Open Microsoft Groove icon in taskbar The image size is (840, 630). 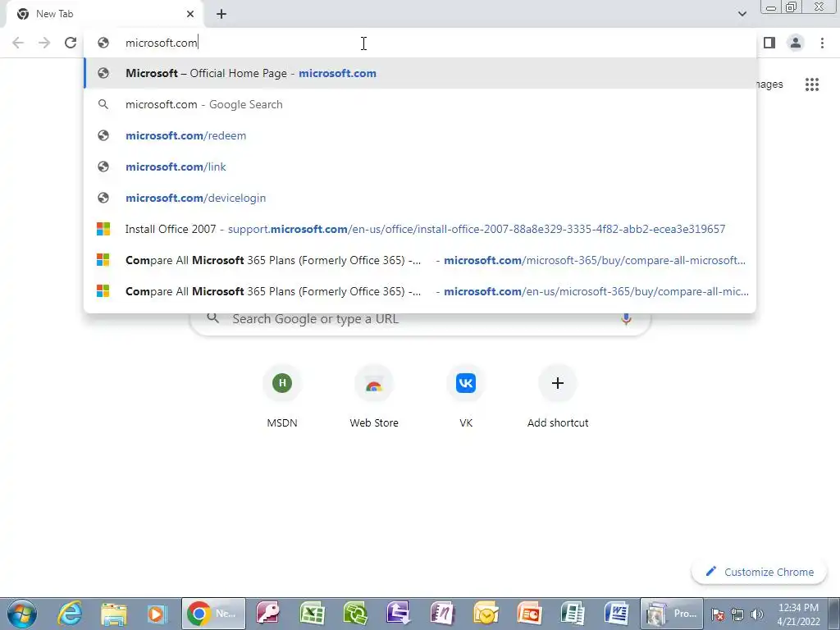[x=355, y=614]
